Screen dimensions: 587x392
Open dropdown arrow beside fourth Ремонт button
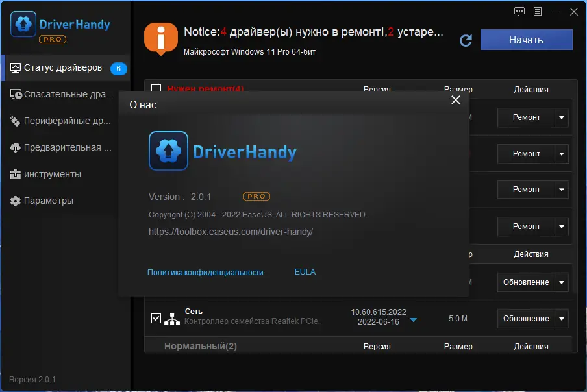tap(562, 227)
